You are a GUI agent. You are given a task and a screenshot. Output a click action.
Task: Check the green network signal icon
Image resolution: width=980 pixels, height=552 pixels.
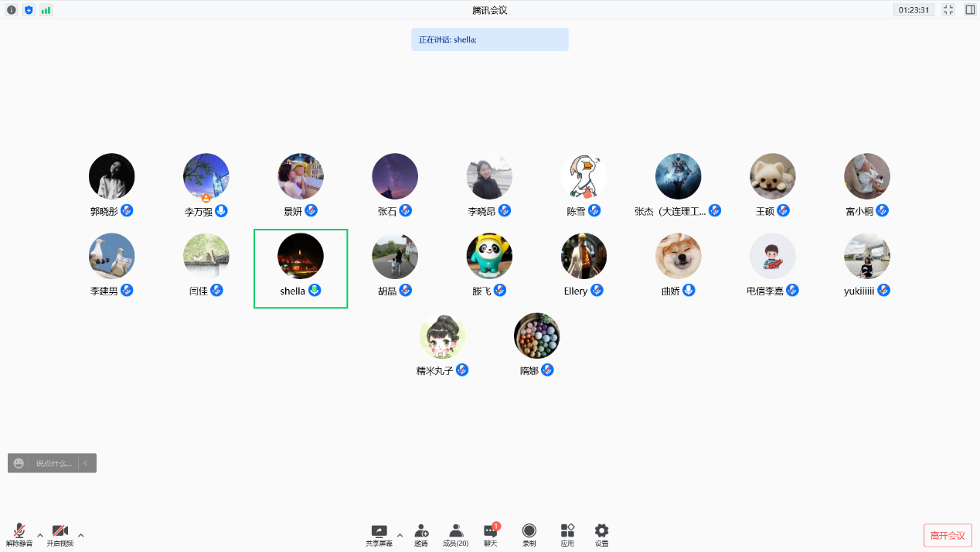point(46,10)
